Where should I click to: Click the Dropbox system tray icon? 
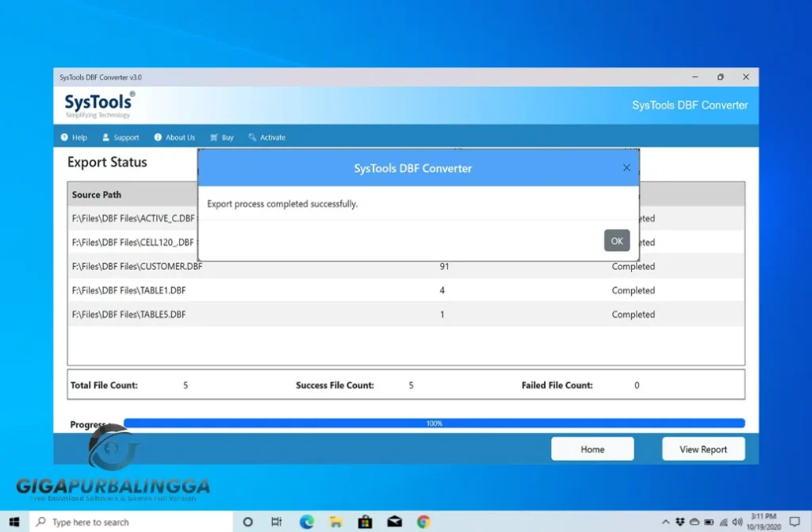click(680, 522)
